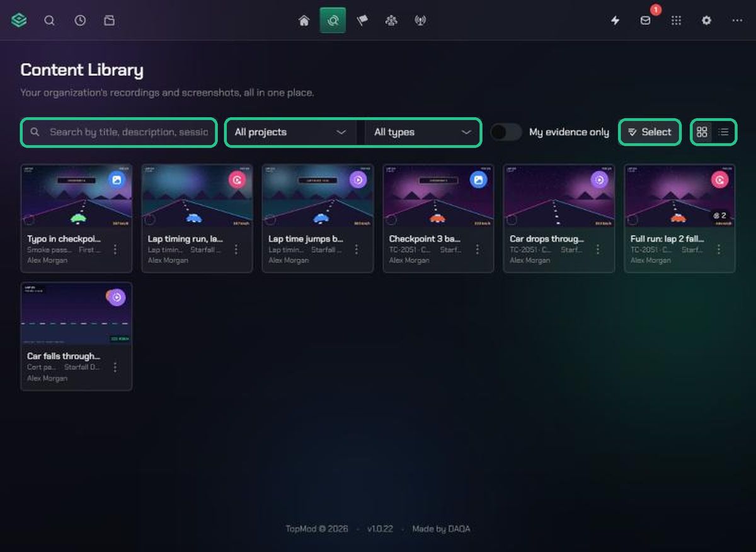Screen dimensions: 756x552
Task: Open thumbnail of Full run: lap 2 card
Action: [x=680, y=196]
